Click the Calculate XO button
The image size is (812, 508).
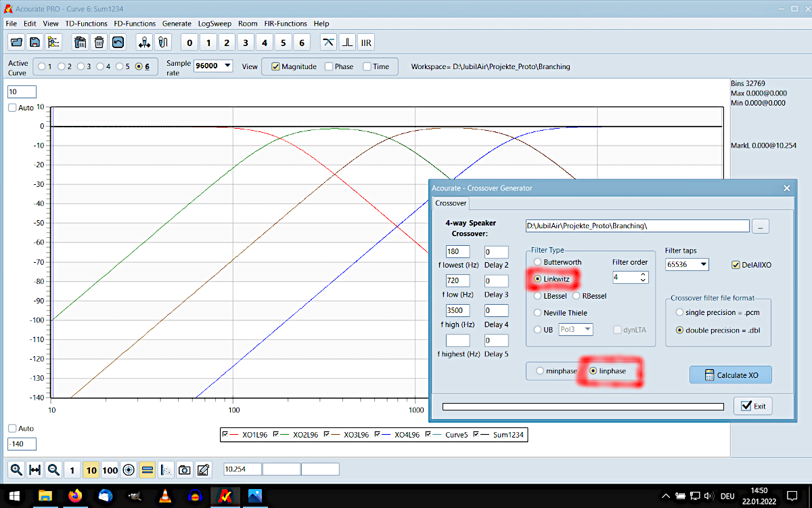(x=731, y=375)
